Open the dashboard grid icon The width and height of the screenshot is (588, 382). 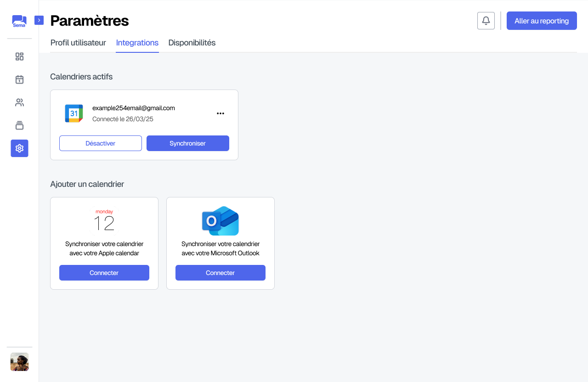pos(19,56)
